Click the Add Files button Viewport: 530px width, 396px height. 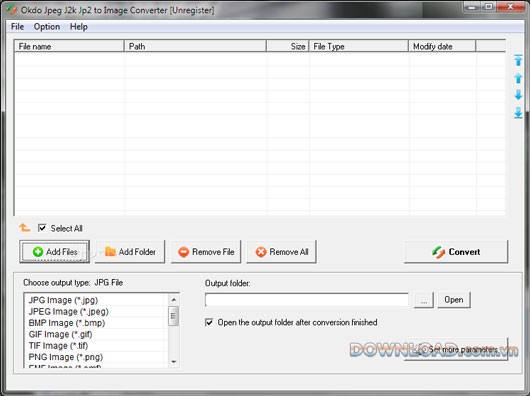(54, 252)
